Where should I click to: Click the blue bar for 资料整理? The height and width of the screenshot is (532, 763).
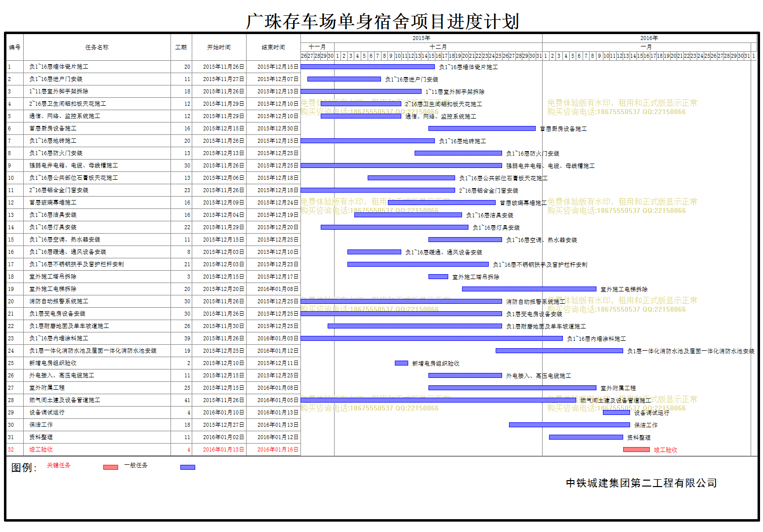586,437
